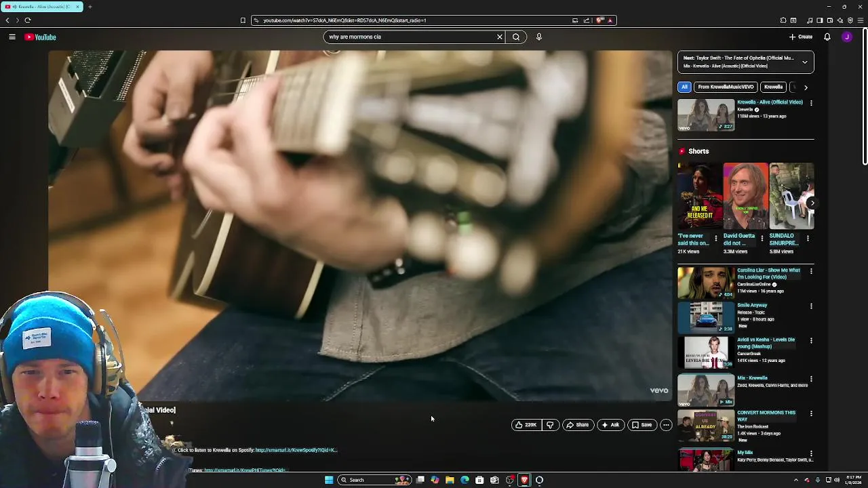Screen dimensions: 868x488
Task: Open options for Smile Anyway video
Action: (x=811, y=306)
